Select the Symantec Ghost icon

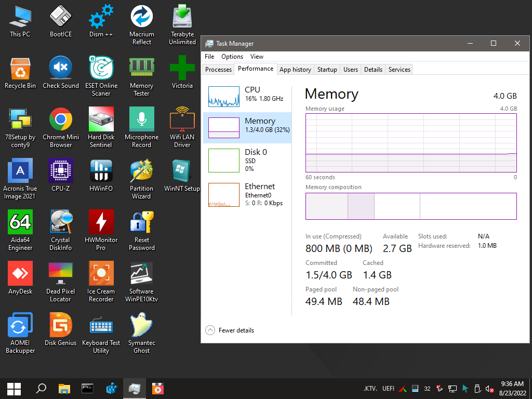[x=141, y=325]
